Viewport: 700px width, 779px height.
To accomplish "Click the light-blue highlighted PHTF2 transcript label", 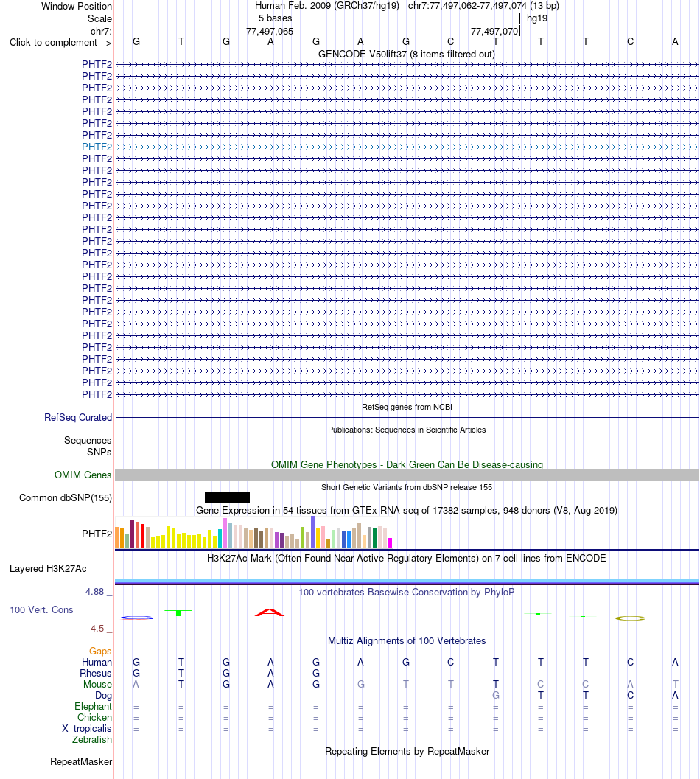I will point(97,147).
